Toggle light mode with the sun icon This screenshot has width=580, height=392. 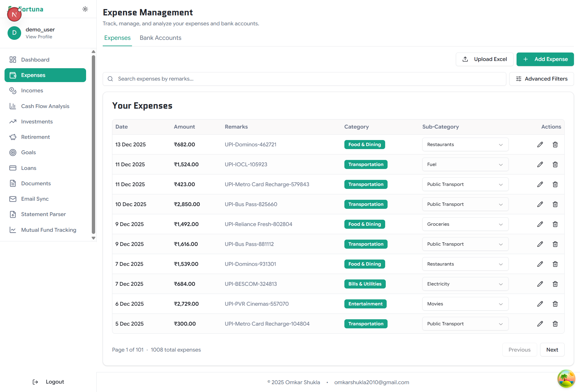pos(85,9)
